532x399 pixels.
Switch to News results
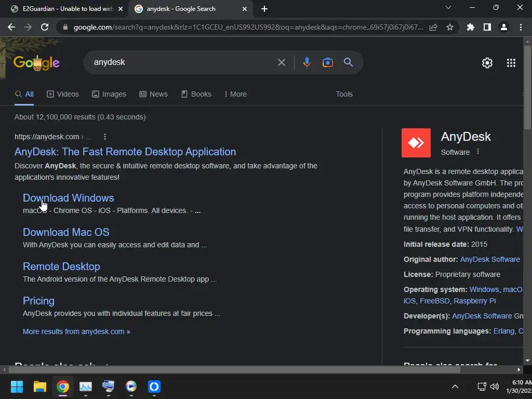[153, 95]
